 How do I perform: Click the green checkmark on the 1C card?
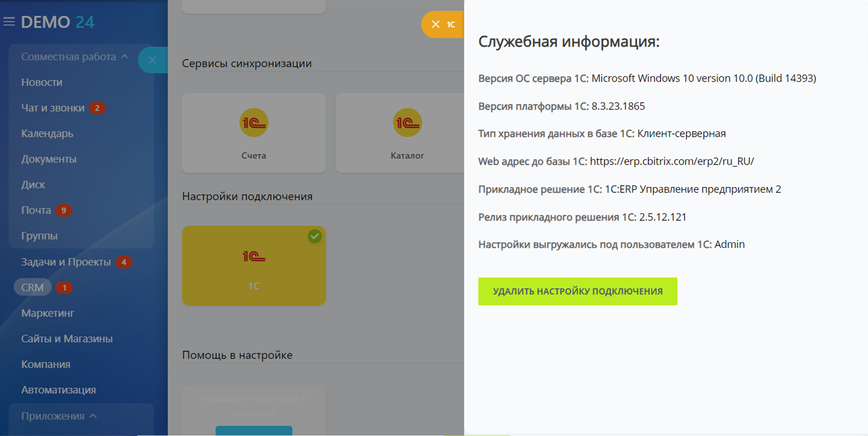click(x=315, y=236)
